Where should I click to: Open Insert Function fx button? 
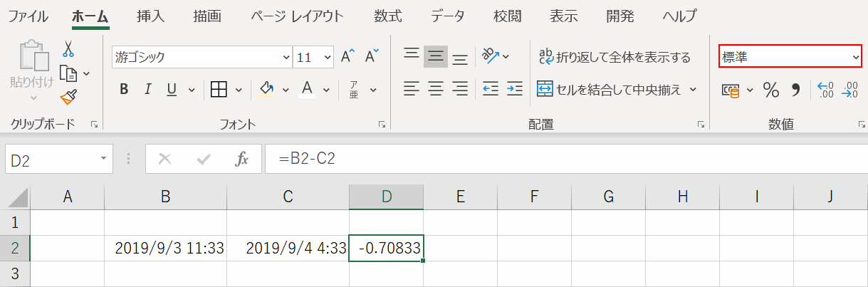[242, 159]
